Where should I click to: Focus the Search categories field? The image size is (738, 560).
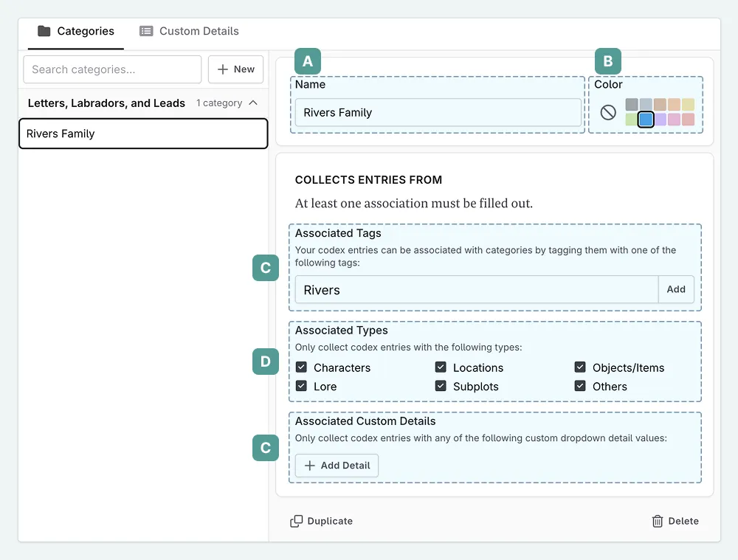[x=112, y=69]
